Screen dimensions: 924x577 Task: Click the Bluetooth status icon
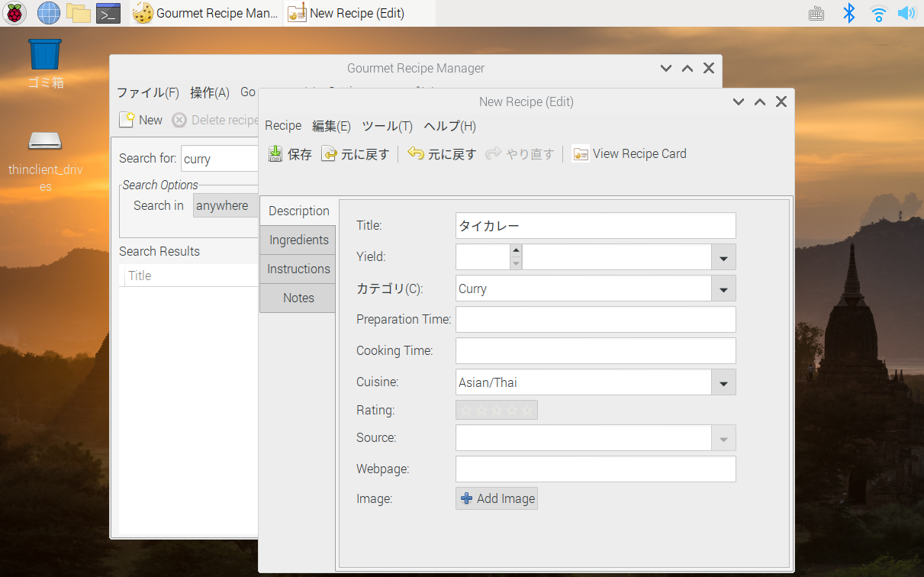coord(848,13)
